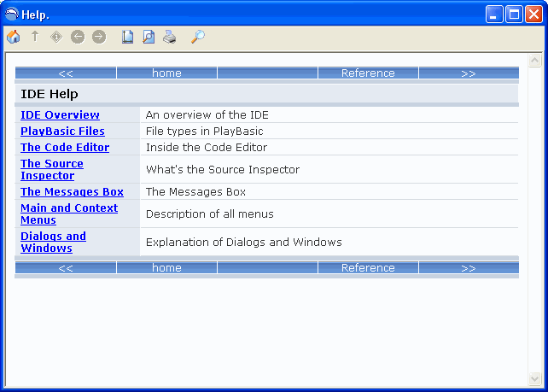Click the text 'Inside the Code Editor'

(x=207, y=147)
